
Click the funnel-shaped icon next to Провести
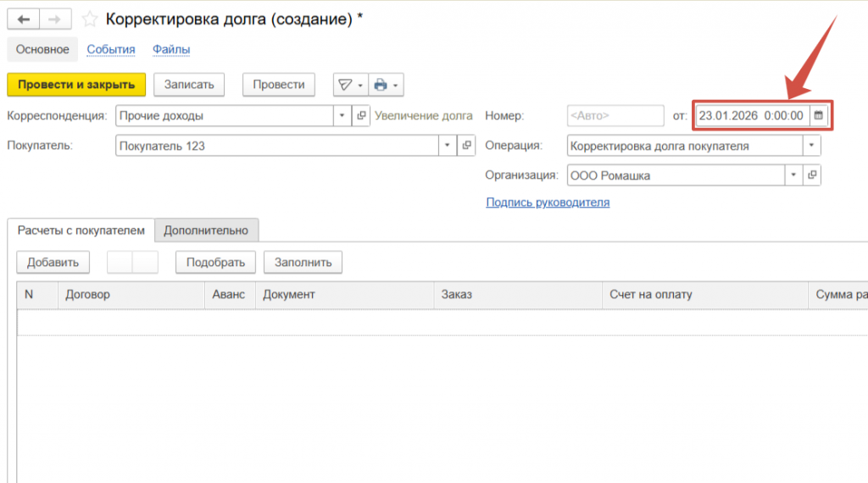[345, 85]
